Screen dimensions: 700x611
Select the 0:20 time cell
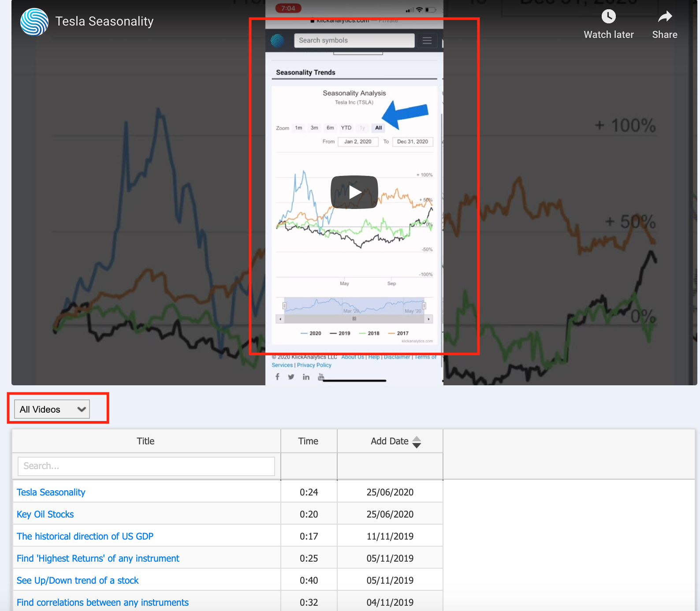coord(309,514)
